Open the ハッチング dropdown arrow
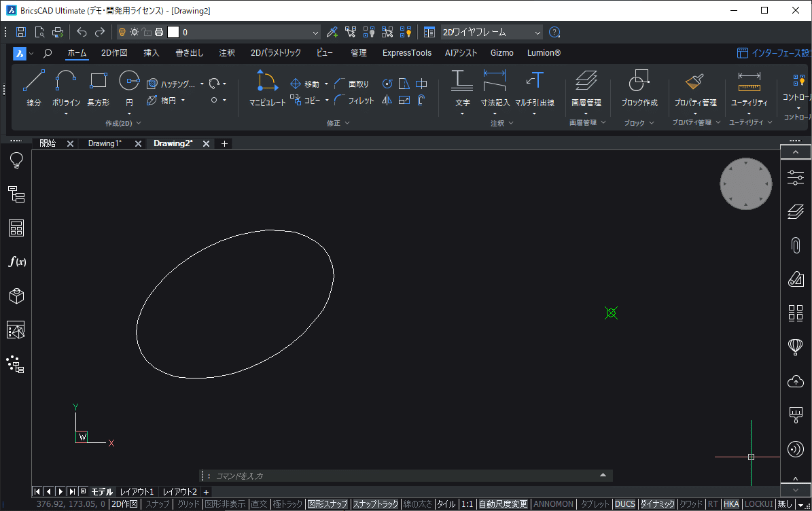Image resolution: width=812 pixels, height=511 pixels. (x=202, y=84)
